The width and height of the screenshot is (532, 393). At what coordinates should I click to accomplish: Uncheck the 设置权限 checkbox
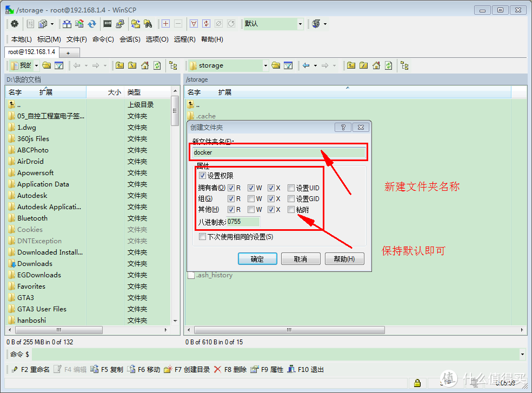(203, 176)
